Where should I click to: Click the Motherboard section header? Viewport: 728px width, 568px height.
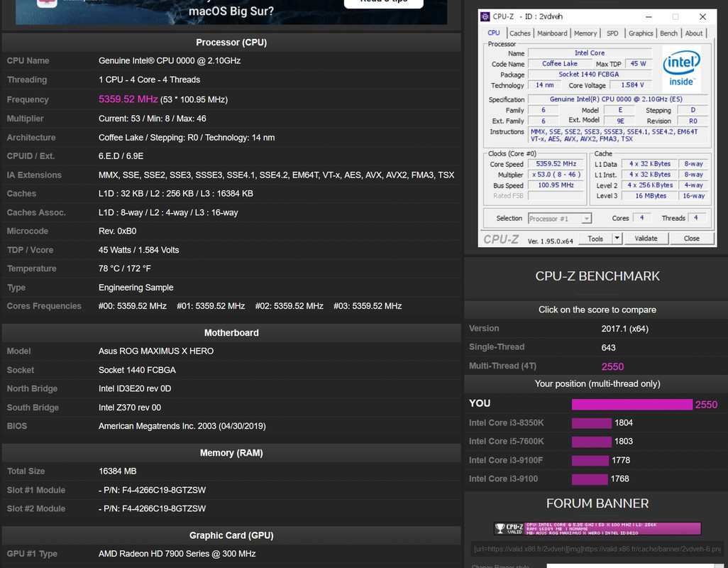pyautogui.click(x=231, y=333)
